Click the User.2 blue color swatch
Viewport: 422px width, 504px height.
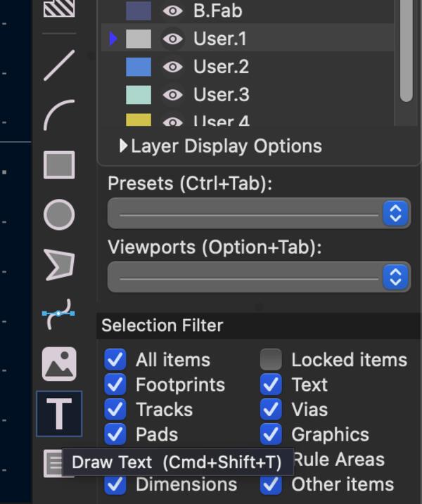(x=139, y=67)
